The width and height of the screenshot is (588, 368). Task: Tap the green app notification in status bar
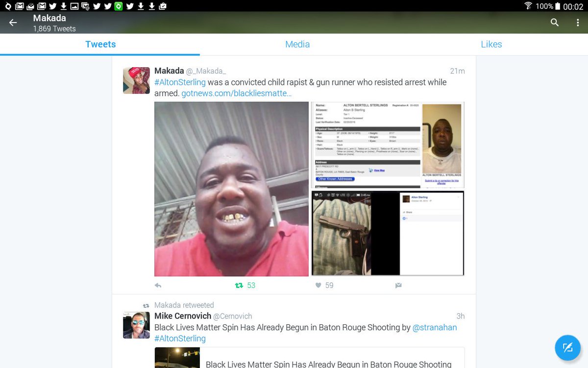click(x=119, y=6)
